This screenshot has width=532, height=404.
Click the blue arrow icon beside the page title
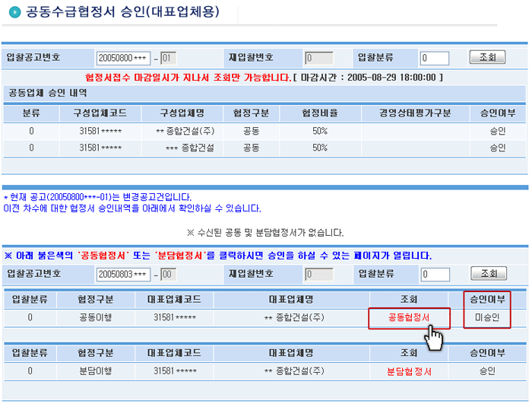coord(14,13)
